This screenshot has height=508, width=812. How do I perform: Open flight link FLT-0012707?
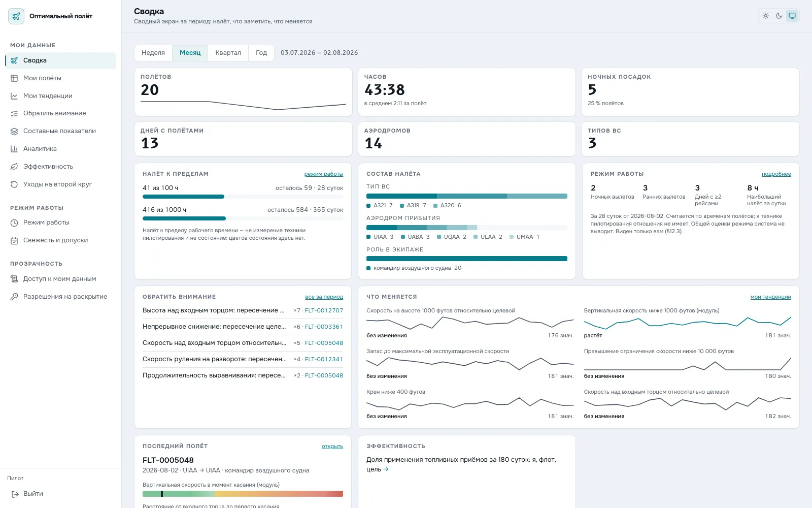click(324, 310)
